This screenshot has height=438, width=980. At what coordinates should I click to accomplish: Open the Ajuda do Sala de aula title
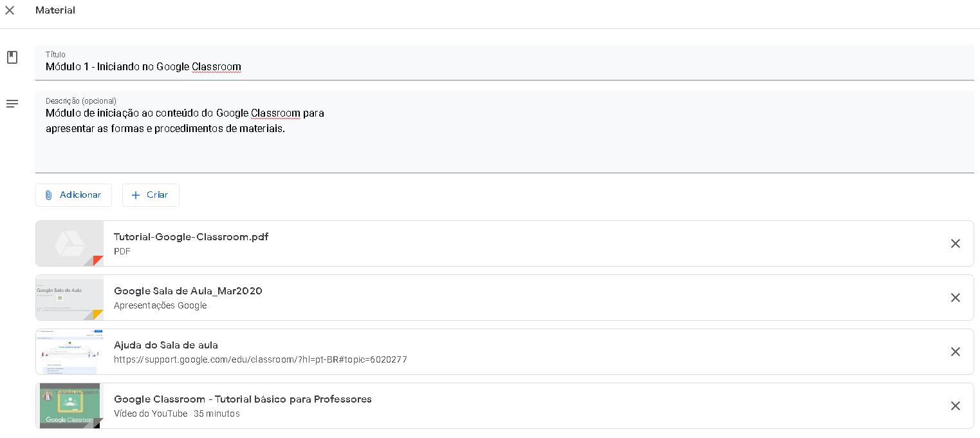coord(166,345)
